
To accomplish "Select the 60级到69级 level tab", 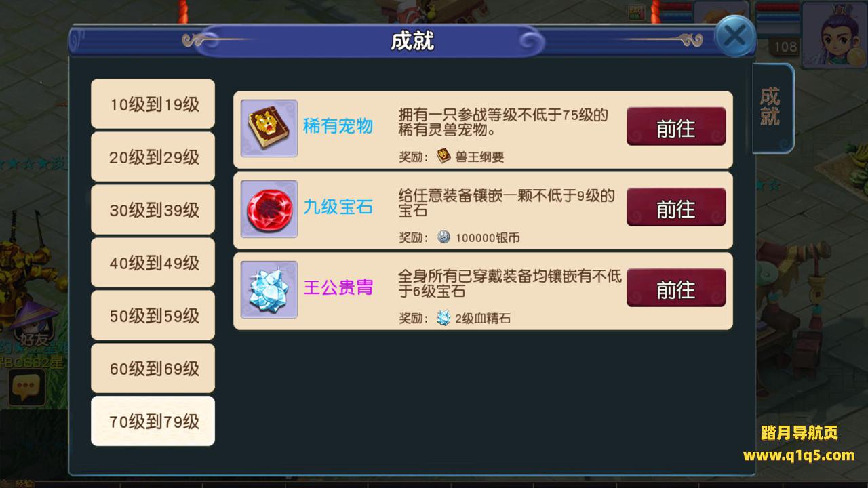I will pyautogui.click(x=153, y=368).
